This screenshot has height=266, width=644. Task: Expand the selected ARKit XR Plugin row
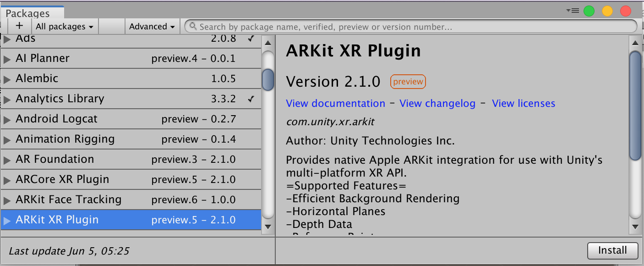click(7, 221)
